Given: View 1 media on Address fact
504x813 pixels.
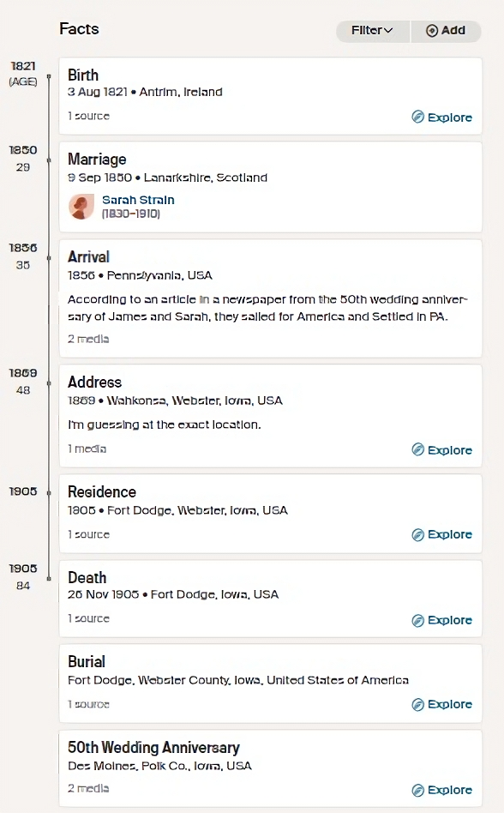Looking at the screenshot, I should pos(87,449).
